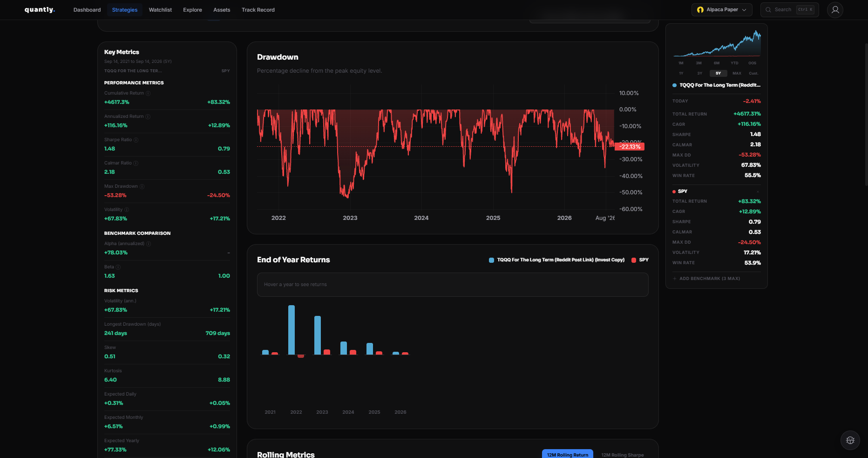The width and height of the screenshot is (868, 458).
Task: Choose the Cust. custom range option
Action: (x=753, y=73)
